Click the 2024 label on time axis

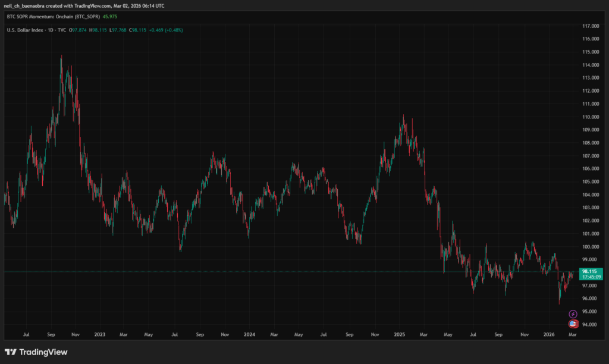coord(249,335)
